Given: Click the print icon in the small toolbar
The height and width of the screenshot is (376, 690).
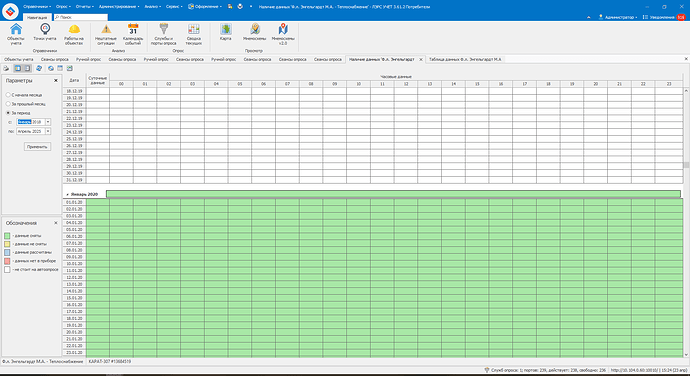Looking at the screenshot, I should [6, 68].
